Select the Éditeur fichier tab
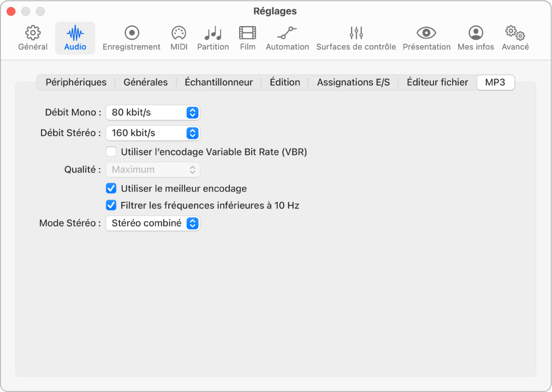This screenshot has height=392, width=552. (437, 82)
